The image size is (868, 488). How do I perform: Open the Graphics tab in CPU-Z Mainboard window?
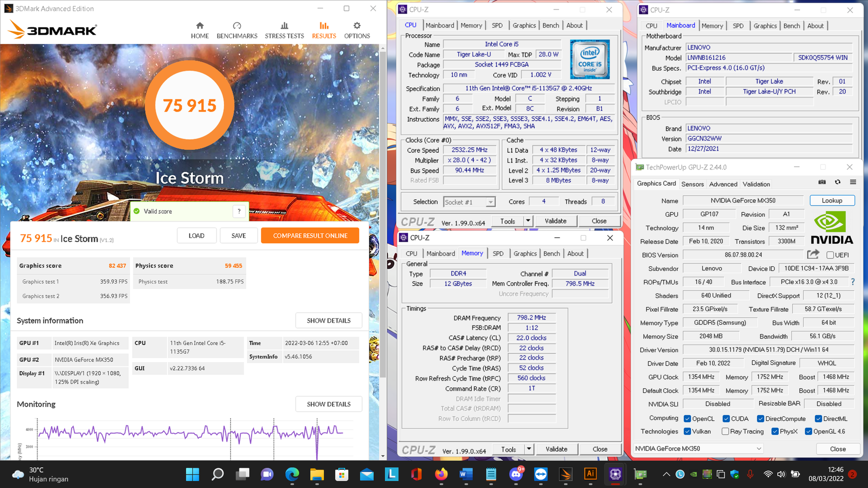(765, 26)
